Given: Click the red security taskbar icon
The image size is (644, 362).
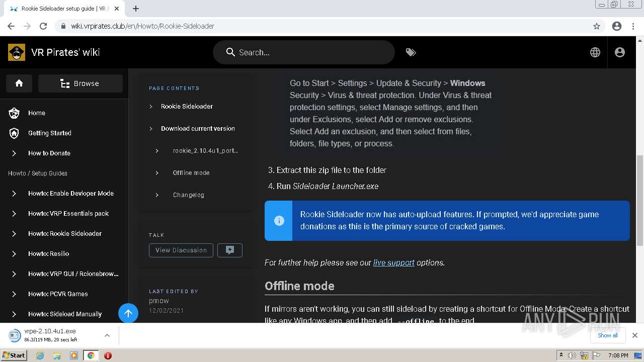Looking at the screenshot, I should (108, 355).
